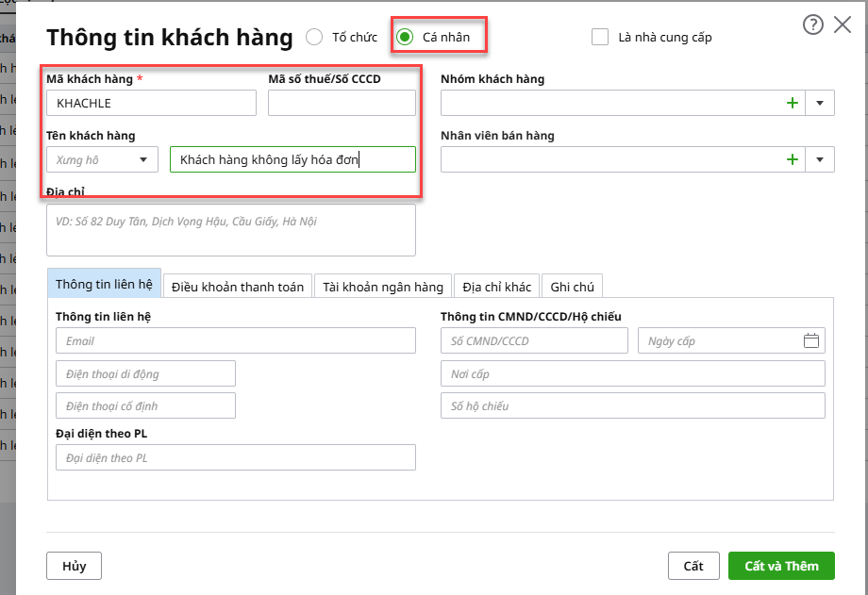868x595 pixels.
Task: Open the Ngày cấp calendar picker
Action: [x=811, y=341]
